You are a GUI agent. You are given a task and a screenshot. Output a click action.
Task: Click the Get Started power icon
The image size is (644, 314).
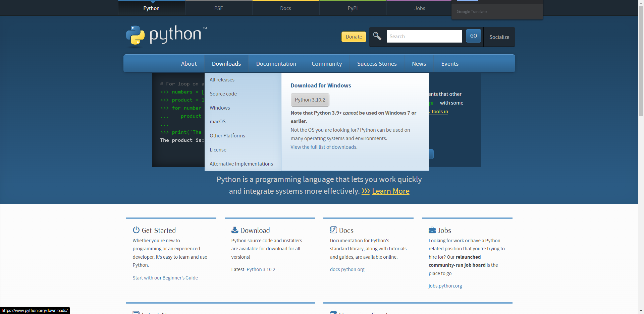click(x=136, y=230)
